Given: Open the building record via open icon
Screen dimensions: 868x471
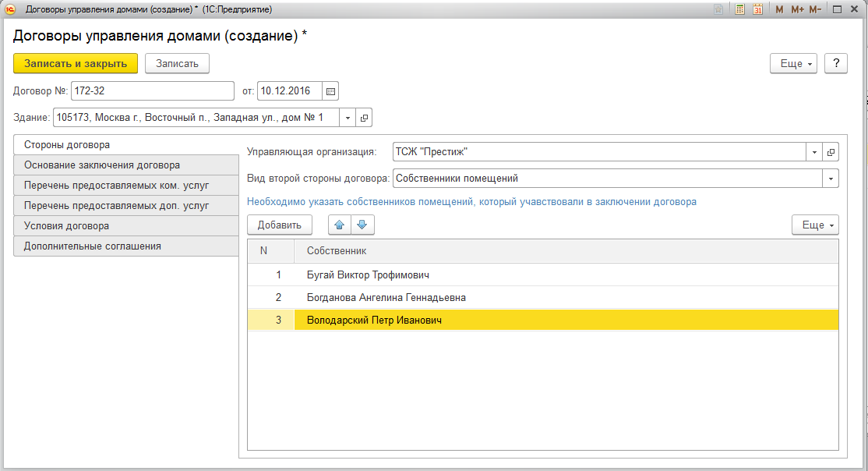Looking at the screenshot, I should 364,118.
